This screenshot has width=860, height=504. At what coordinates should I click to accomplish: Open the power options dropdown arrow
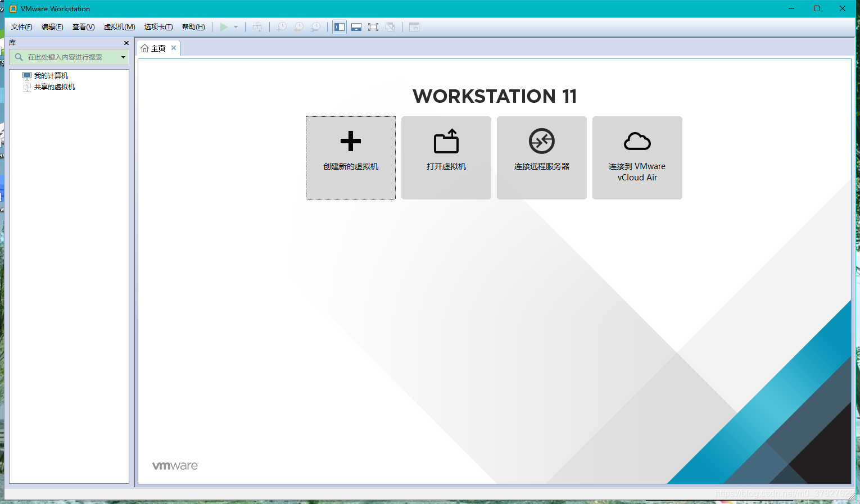tap(236, 27)
